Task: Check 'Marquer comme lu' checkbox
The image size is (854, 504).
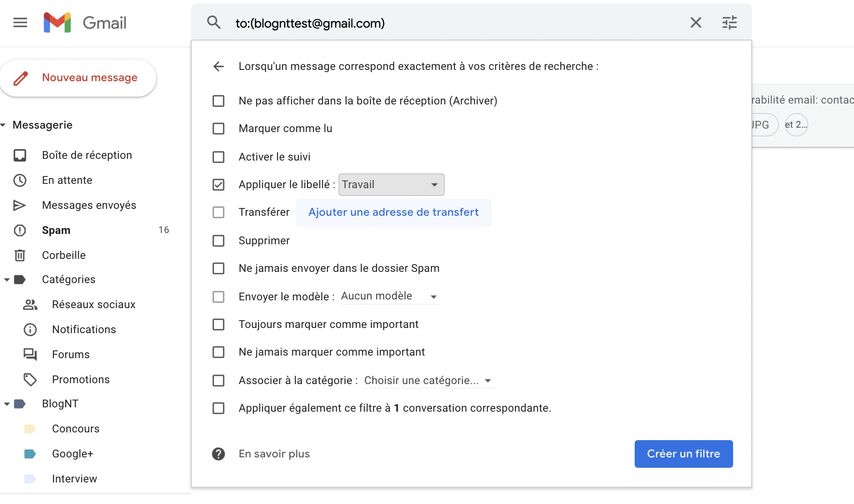Action: coord(218,129)
